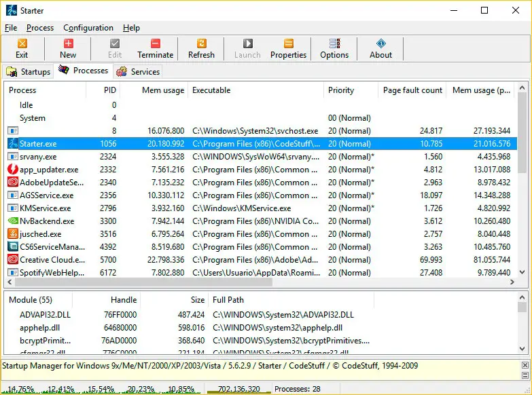
Task: Sort processes by PID column header
Action: tap(109, 90)
